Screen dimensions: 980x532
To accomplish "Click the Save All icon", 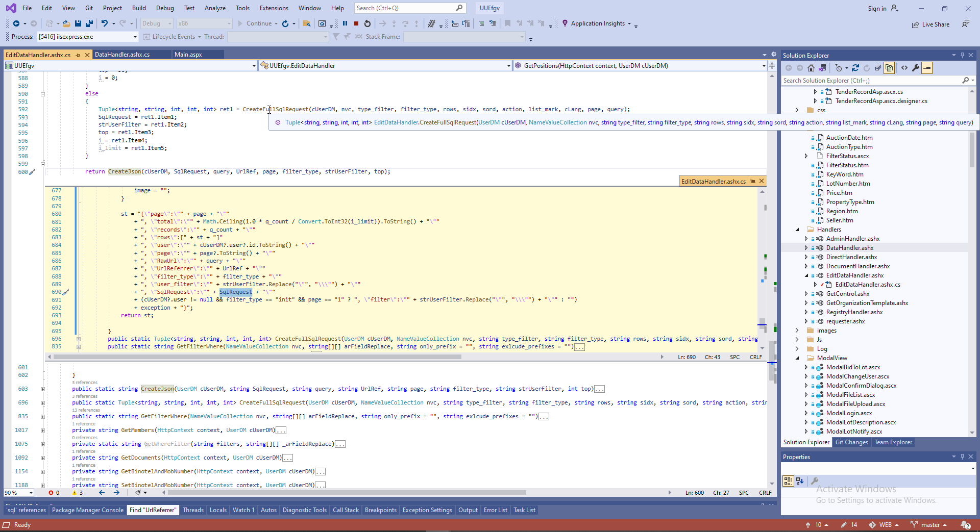I will 89,23.
